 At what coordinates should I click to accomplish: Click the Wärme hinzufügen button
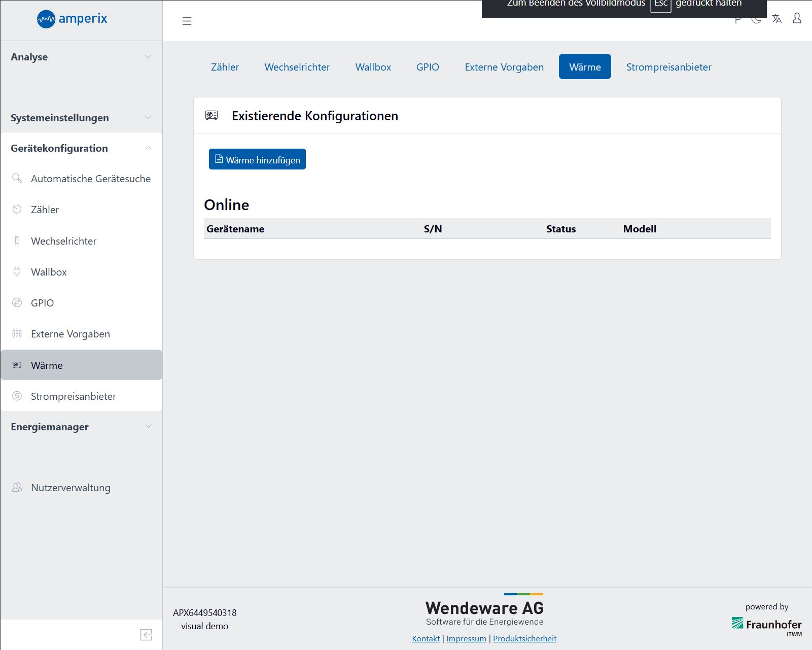(x=257, y=159)
